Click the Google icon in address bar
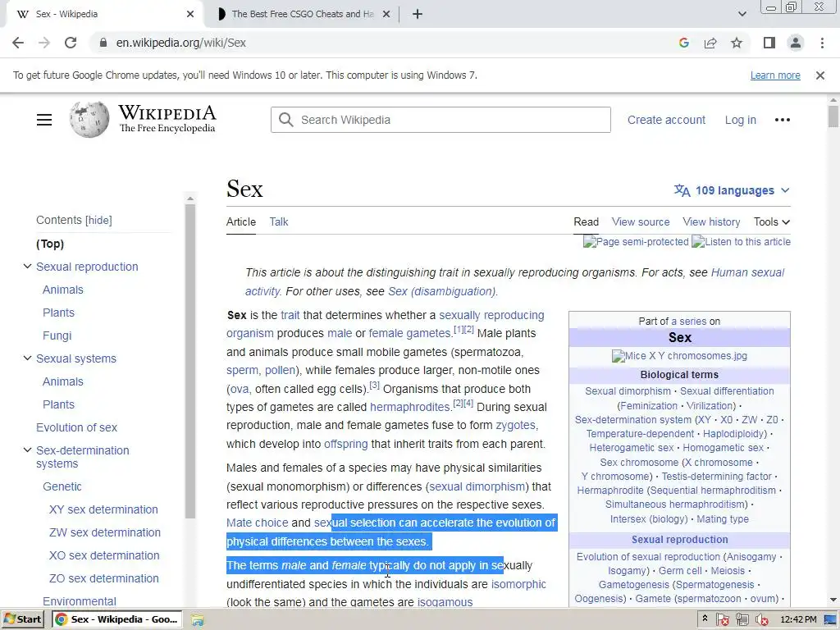 point(683,43)
